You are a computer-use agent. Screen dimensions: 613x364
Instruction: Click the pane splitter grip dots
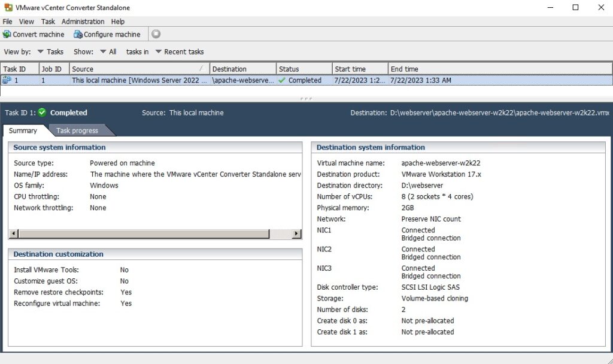point(306,99)
